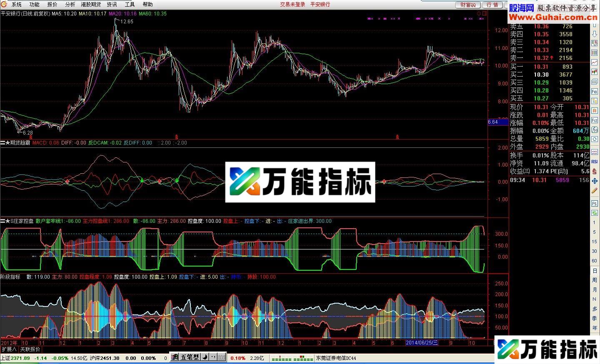
Task: Open the keyboard input dropdown on status bar
Action: coord(222,357)
